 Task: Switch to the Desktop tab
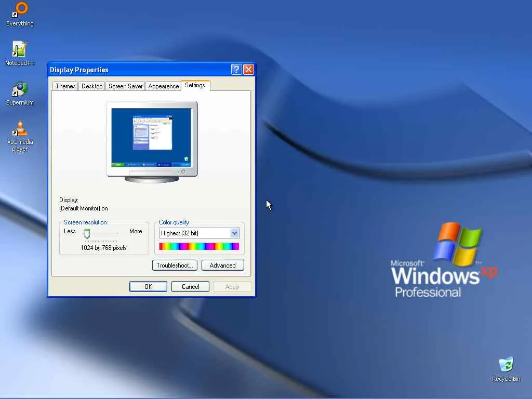click(92, 86)
